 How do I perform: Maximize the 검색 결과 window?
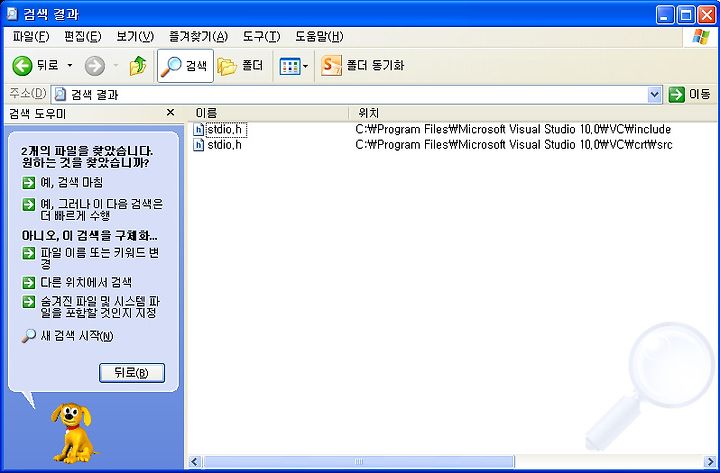pyautogui.click(x=686, y=15)
